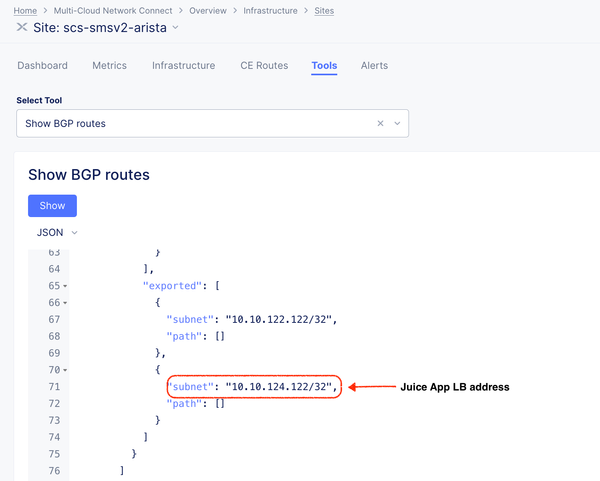Click the 10.10.124.122/32 subnet line in the JSON

(x=254, y=386)
